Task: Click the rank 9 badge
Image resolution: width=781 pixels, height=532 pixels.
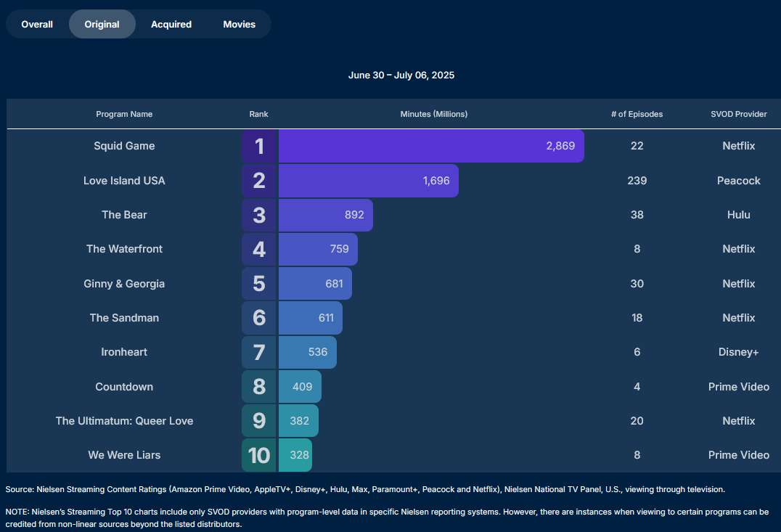Action: (259, 421)
